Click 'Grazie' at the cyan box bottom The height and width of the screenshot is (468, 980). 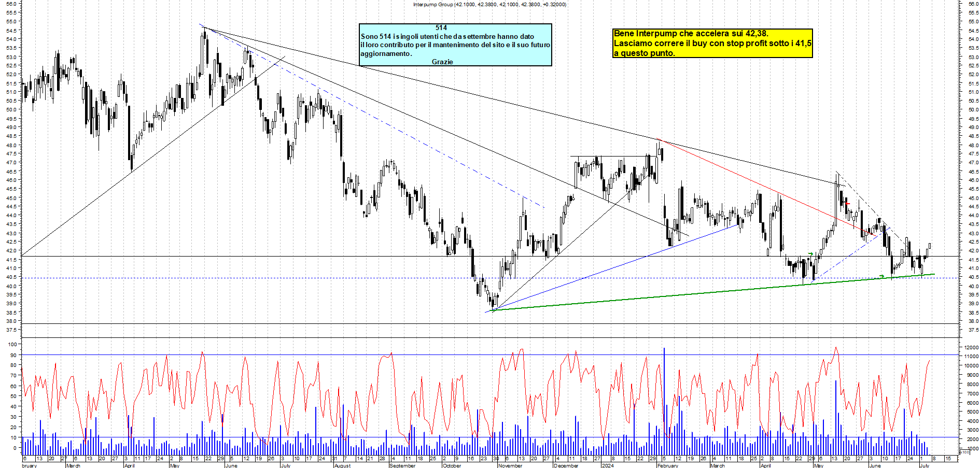(x=442, y=62)
